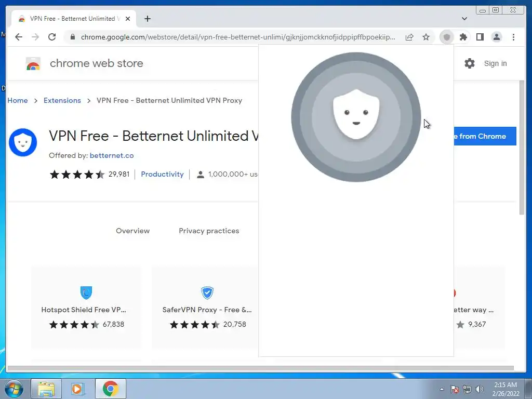
Task: Open the Extensions puzzle-piece menu
Action: (463, 37)
